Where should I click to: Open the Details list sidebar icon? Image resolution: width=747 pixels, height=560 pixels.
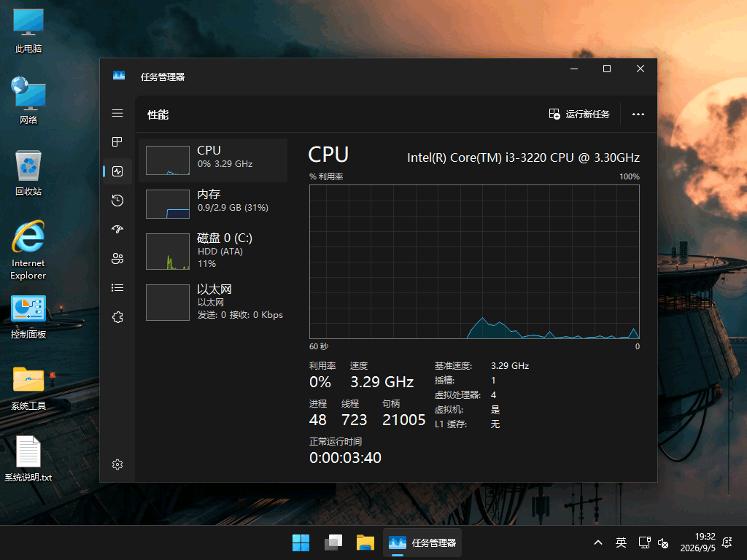[117, 287]
